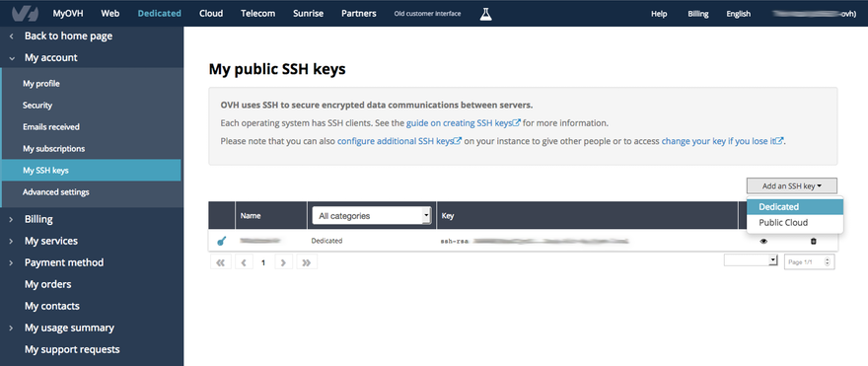Switch to the Web top tab
868x366 pixels.
pos(110,14)
